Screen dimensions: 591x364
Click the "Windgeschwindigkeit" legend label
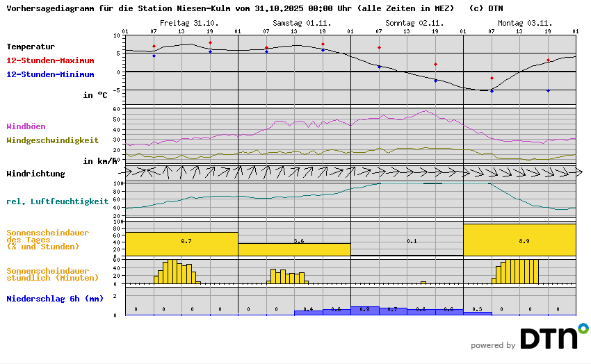point(52,140)
